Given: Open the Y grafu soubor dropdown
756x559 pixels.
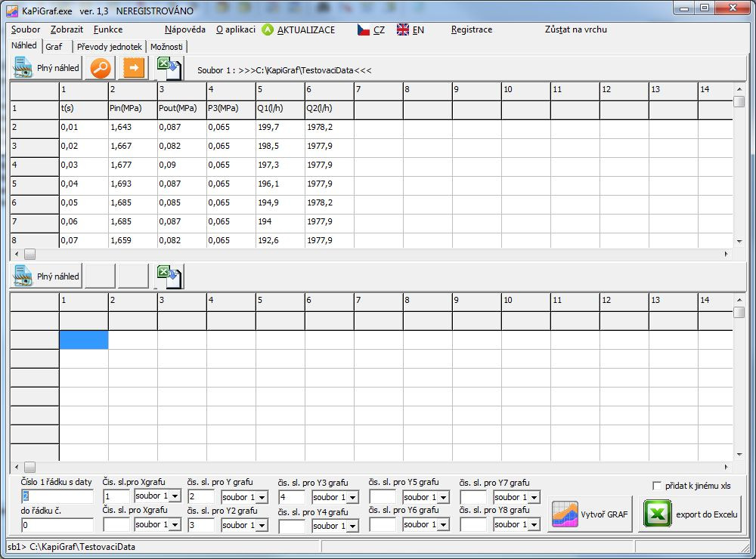Looking at the screenshot, I should pos(262,497).
